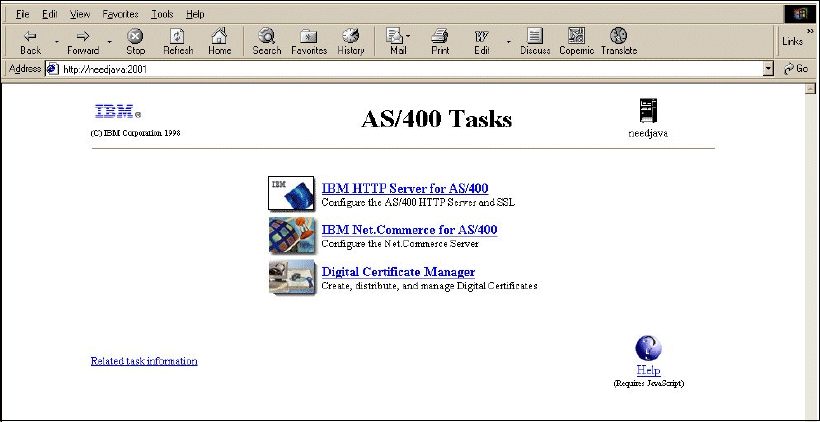
Task: Click the Links toolbar label
Action: click(793, 41)
